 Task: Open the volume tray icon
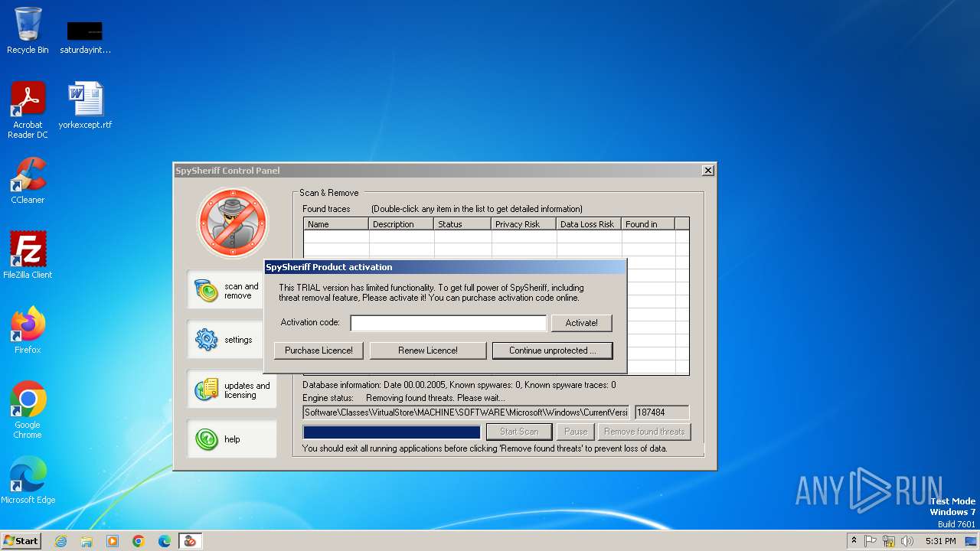coord(907,541)
